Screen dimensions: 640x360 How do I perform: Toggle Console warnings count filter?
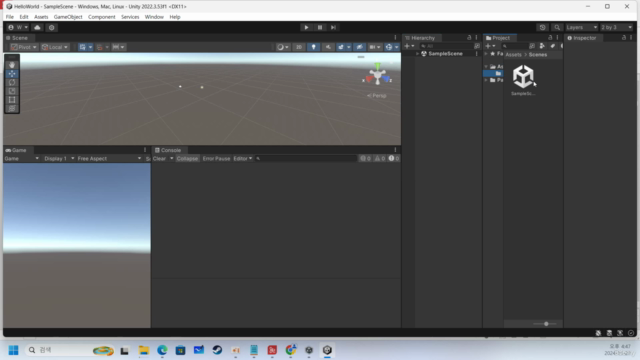[x=380, y=158]
